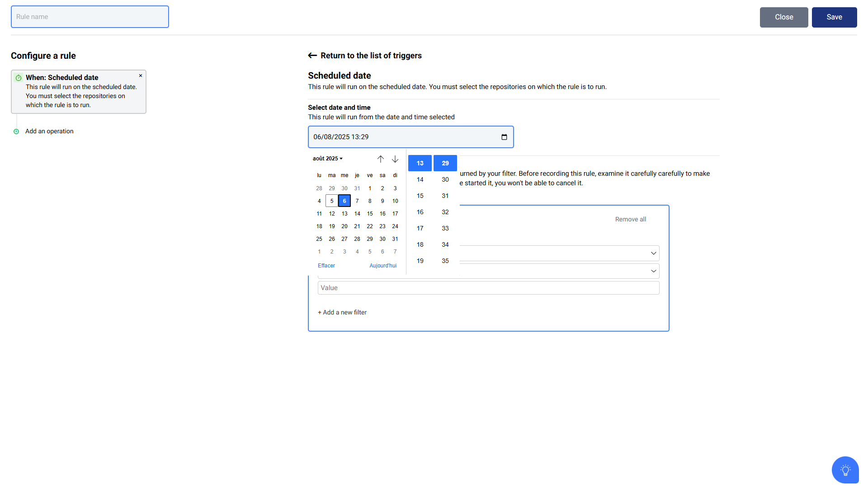Select July 28 in first calendar row
This screenshot has width=868, height=488.
319,188
